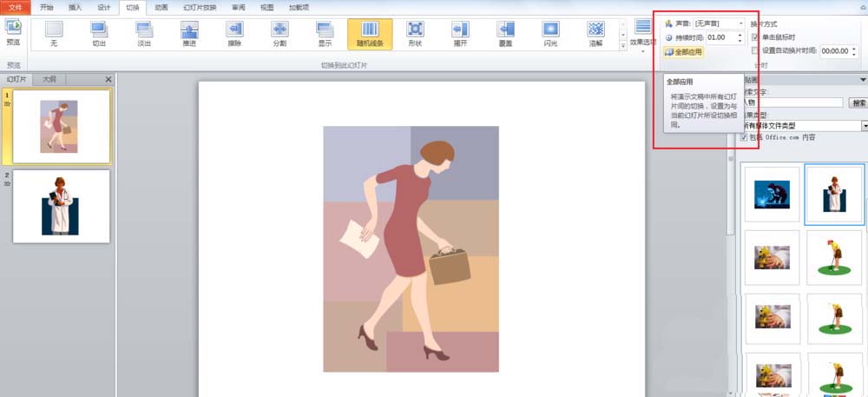
Task: Switch to the 开始 (Home) tab
Action: 48,8
